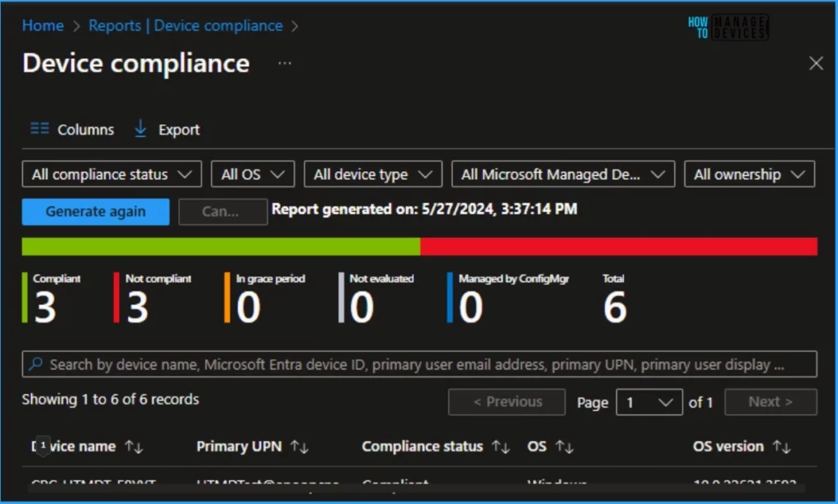Click the Export toolbar label
Screen dimensions: 838x504
pyautogui.click(x=178, y=129)
